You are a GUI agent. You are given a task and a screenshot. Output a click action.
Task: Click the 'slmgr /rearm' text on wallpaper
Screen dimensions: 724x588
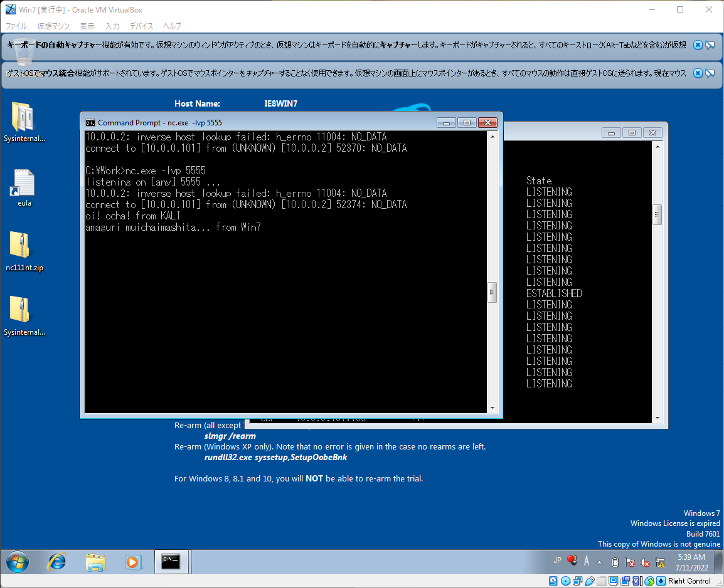pos(230,436)
